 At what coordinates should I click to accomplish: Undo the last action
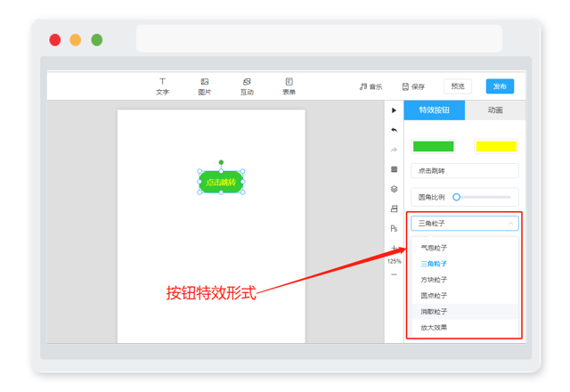coord(394,130)
